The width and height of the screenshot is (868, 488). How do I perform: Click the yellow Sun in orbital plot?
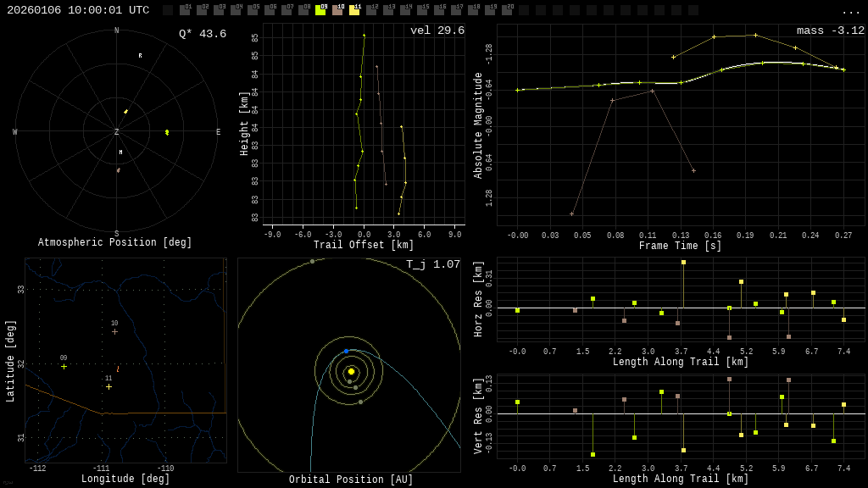(351, 371)
